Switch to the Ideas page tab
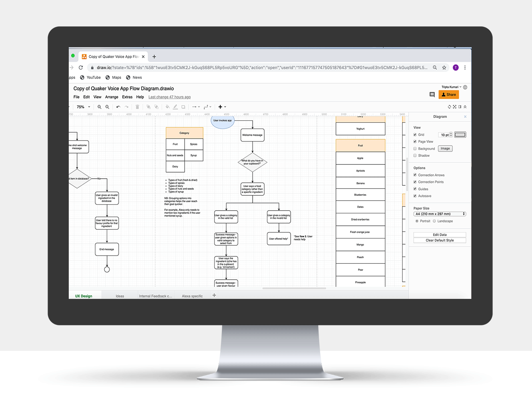Screen dimensions: 532x412 tap(120, 296)
